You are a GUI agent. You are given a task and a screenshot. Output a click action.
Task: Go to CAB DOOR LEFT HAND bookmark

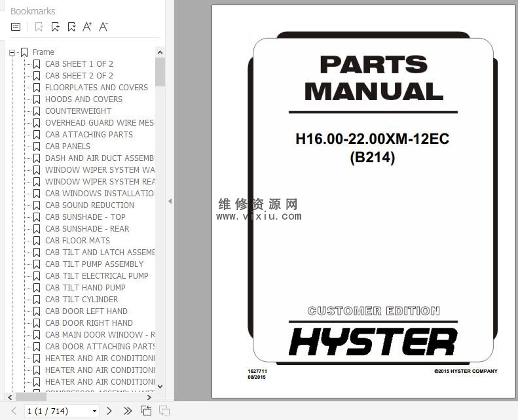coord(86,311)
